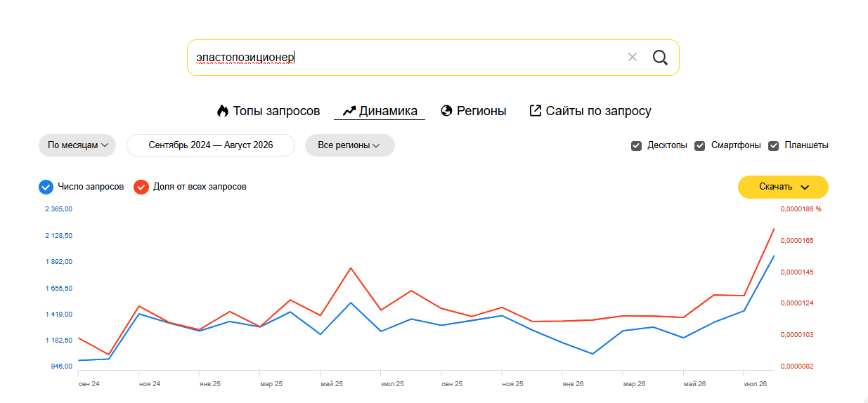Uncheck the Планшеты checkbox
The height and width of the screenshot is (403, 868).
click(774, 146)
